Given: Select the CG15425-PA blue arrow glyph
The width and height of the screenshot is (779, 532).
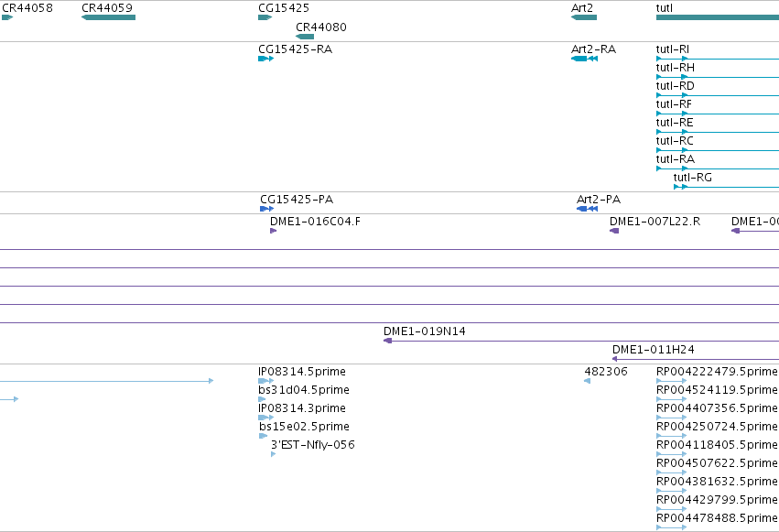Looking at the screenshot, I should [266, 209].
